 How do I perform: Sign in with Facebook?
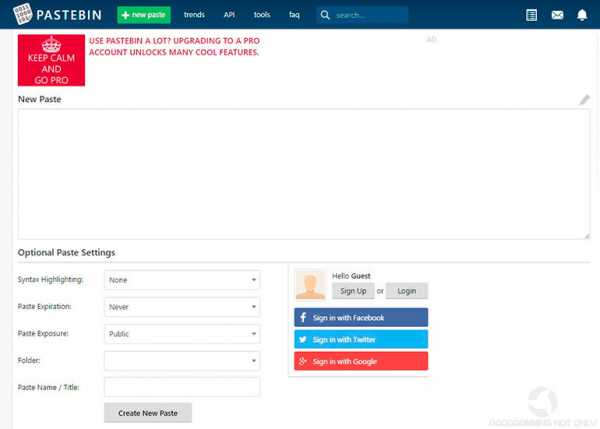(361, 317)
